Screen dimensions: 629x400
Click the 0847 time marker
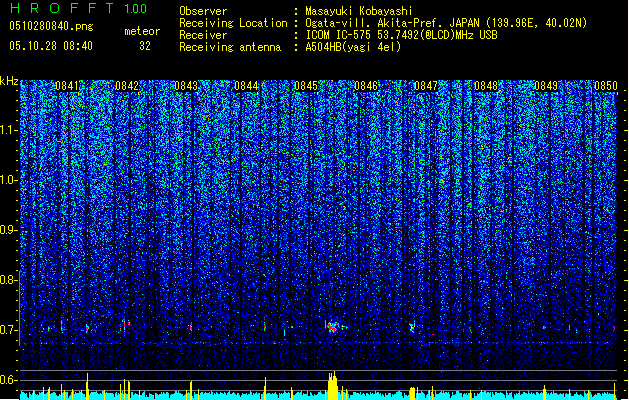coord(426,86)
